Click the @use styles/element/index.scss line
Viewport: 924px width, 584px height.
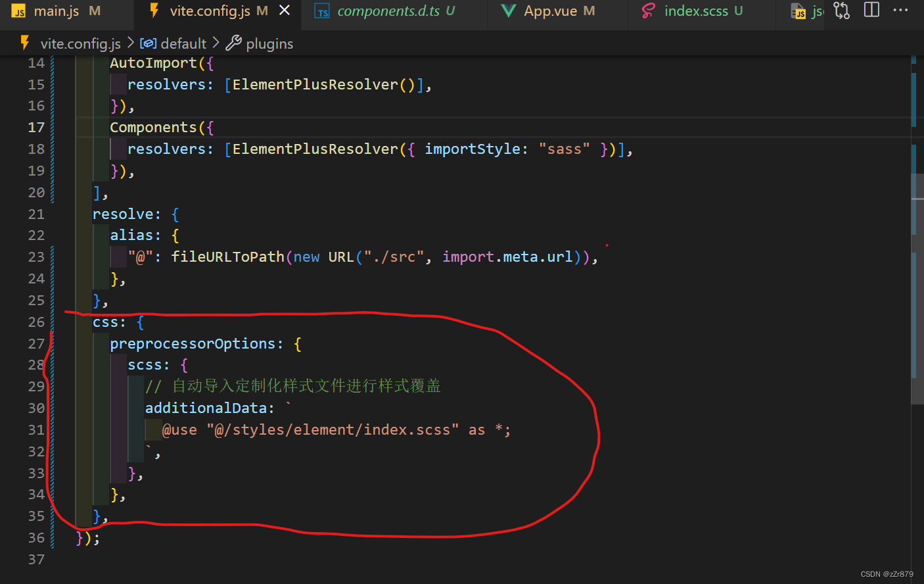(336, 430)
